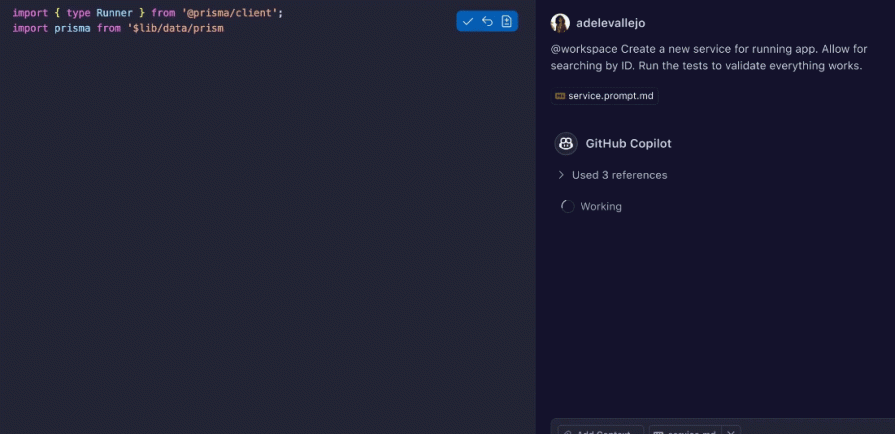The width and height of the screenshot is (895, 434).
Task: Click the GitHub Copilot logo icon
Action: click(x=566, y=143)
